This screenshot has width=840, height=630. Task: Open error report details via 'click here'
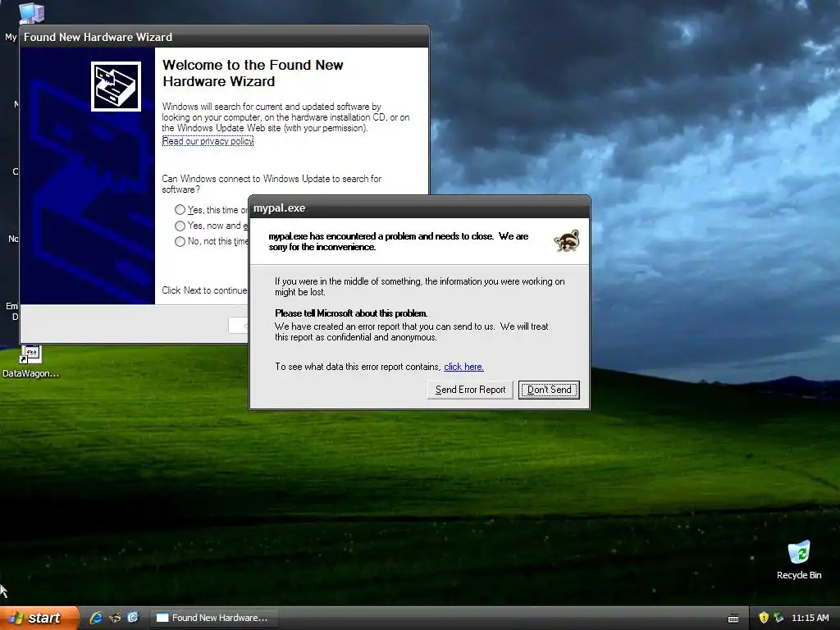coord(463,367)
